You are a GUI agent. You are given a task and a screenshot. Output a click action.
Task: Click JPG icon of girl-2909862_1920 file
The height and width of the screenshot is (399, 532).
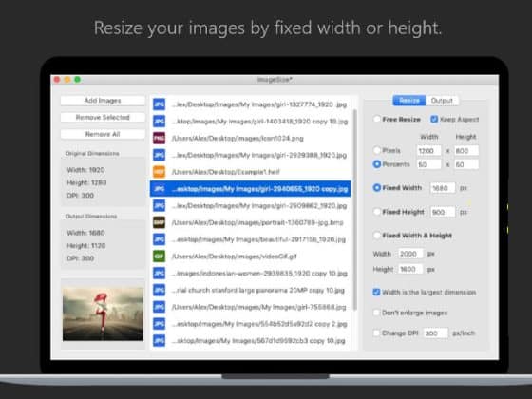[x=160, y=205]
